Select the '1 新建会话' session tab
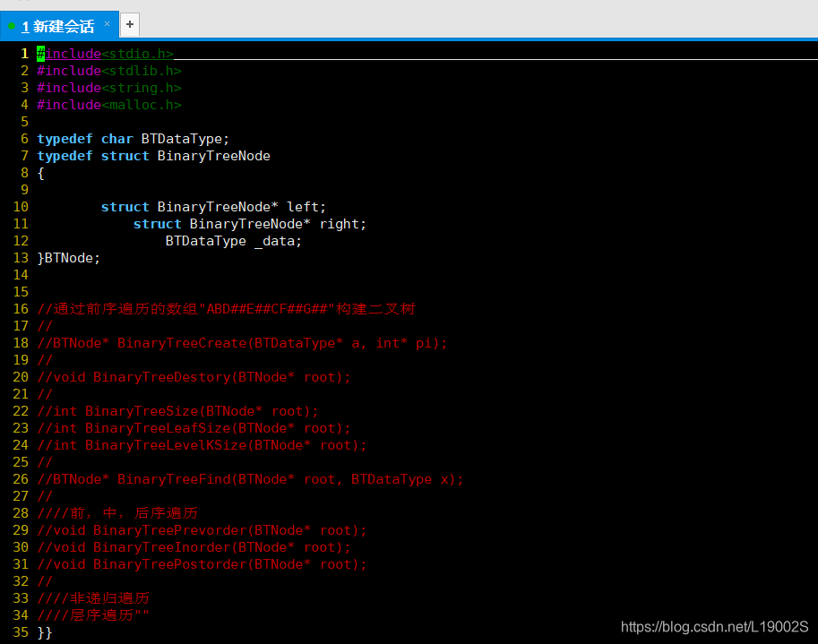Image resolution: width=818 pixels, height=644 pixels. (59, 25)
